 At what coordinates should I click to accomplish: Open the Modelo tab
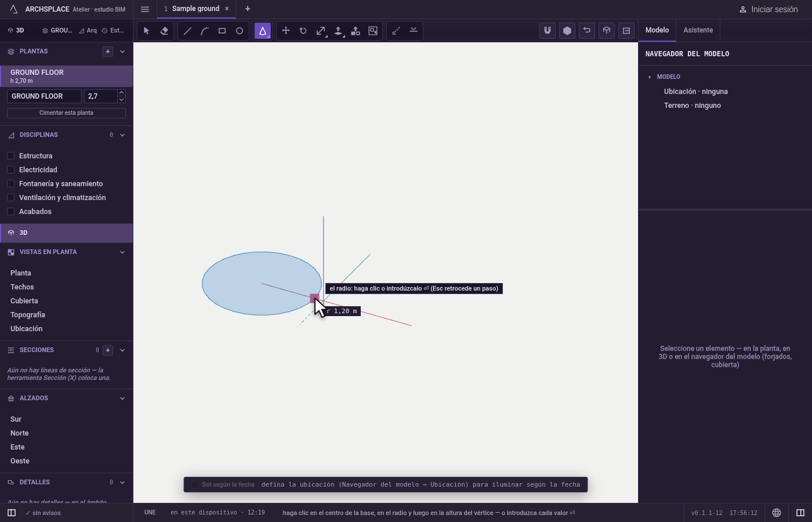pyautogui.click(x=657, y=30)
